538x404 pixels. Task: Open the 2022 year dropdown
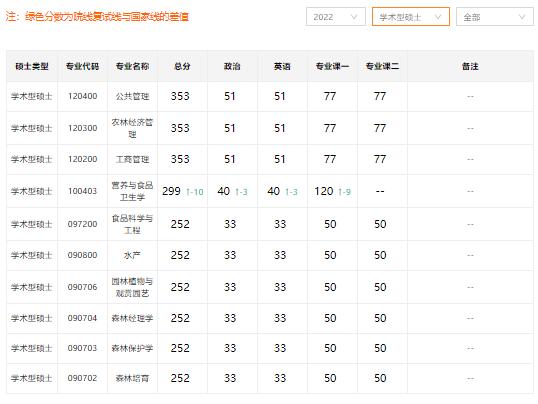point(336,17)
